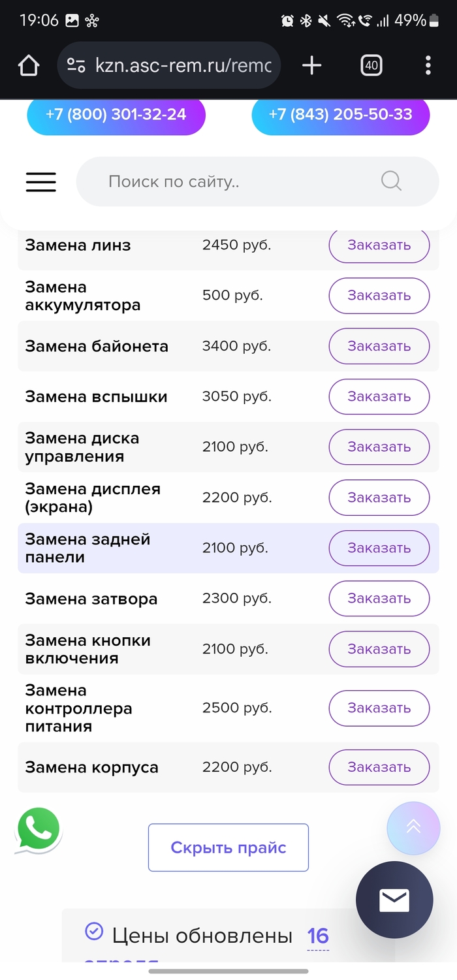Tap the kzn.asc-rem.ru address bar

(183, 65)
